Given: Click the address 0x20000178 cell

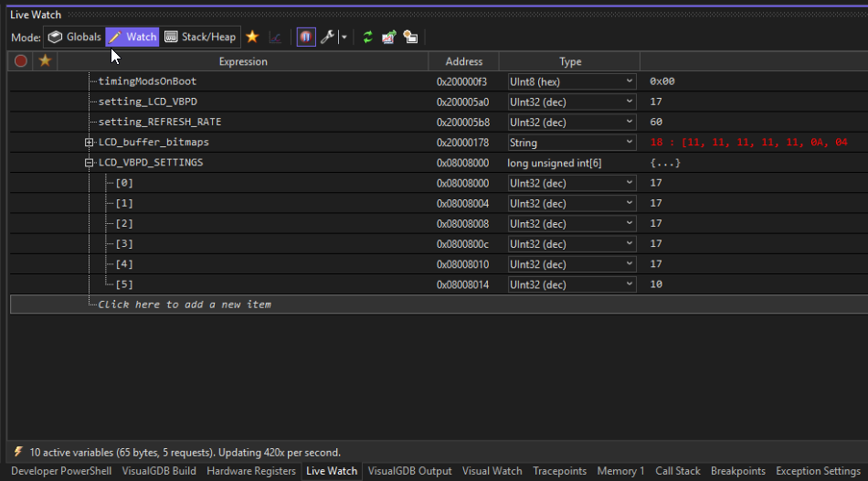Looking at the screenshot, I should pyautogui.click(x=462, y=143).
